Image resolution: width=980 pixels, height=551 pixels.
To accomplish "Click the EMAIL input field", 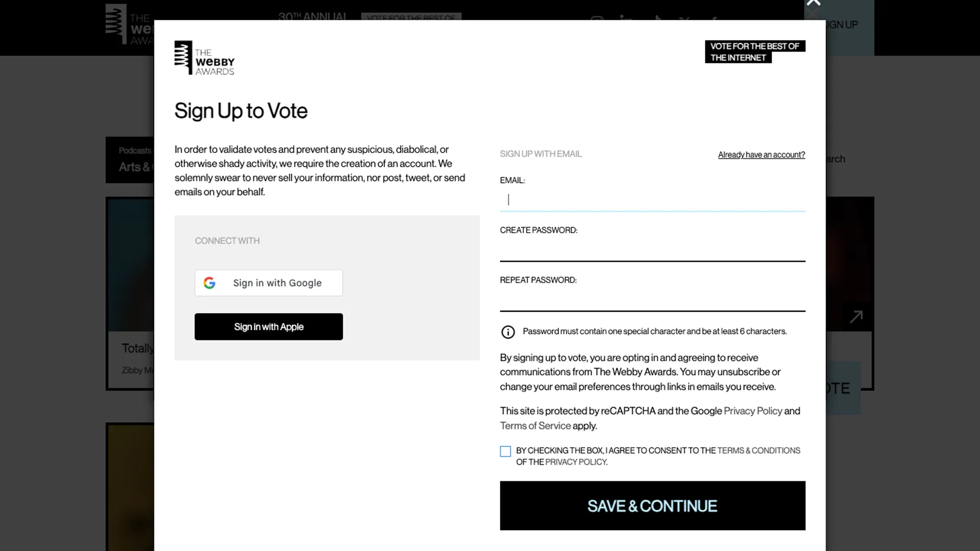I will pyautogui.click(x=652, y=199).
